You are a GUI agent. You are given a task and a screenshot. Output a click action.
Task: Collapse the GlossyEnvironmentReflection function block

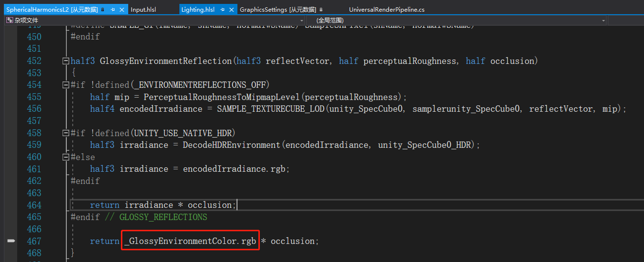tap(66, 61)
